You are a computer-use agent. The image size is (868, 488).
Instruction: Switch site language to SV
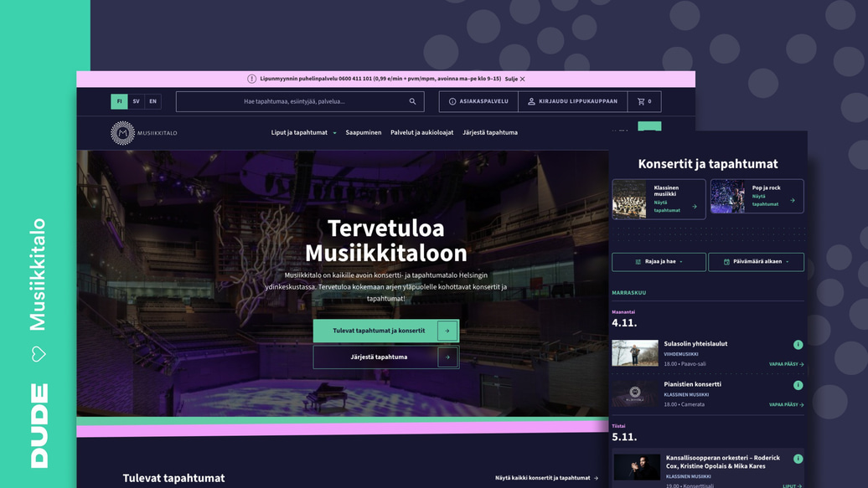coord(137,102)
